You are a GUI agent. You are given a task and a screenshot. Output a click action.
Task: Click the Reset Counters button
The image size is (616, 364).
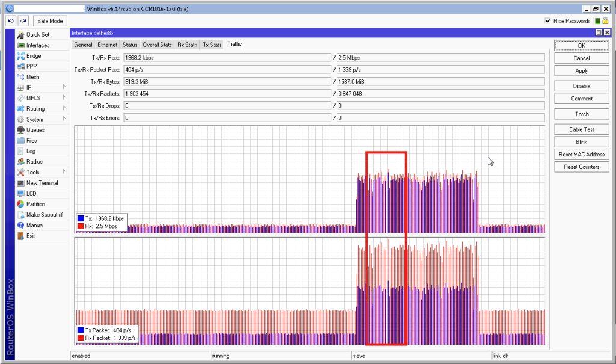pos(581,167)
